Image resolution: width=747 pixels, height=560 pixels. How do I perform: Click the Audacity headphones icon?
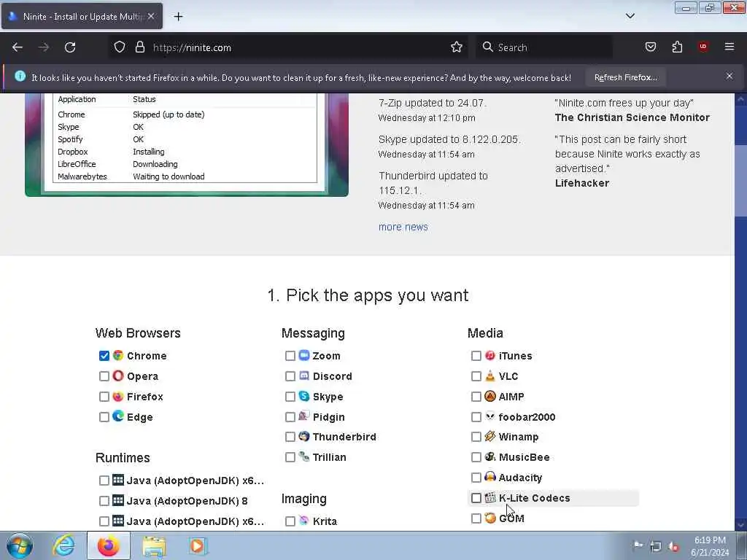(x=489, y=477)
